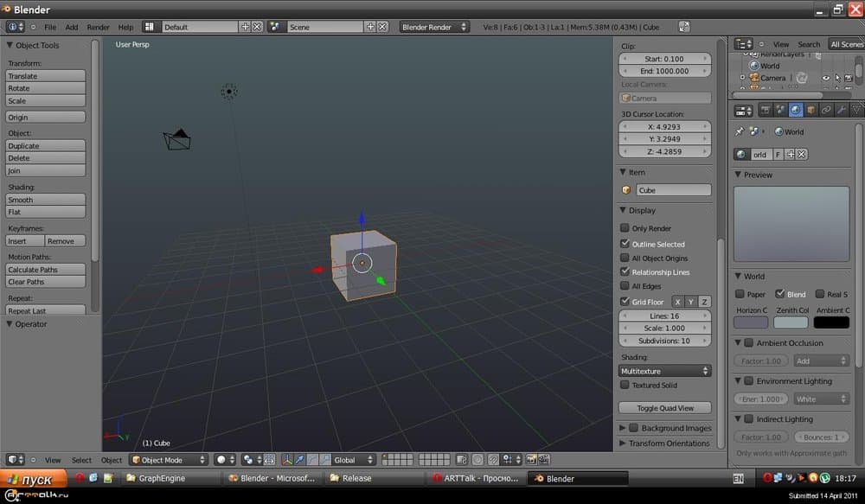Open the Object properties tab icon

811,111
